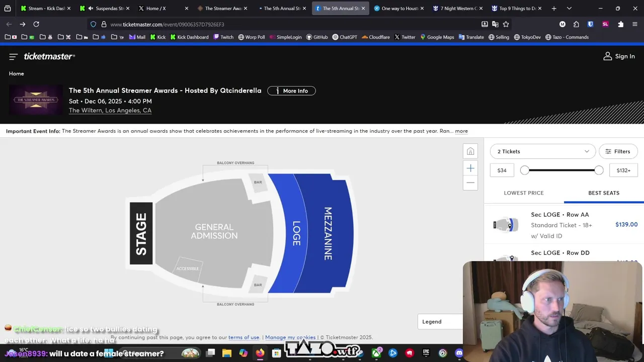The image size is (644, 362).
Task: Open Discord from taskbar
Action: coord(459,353)
